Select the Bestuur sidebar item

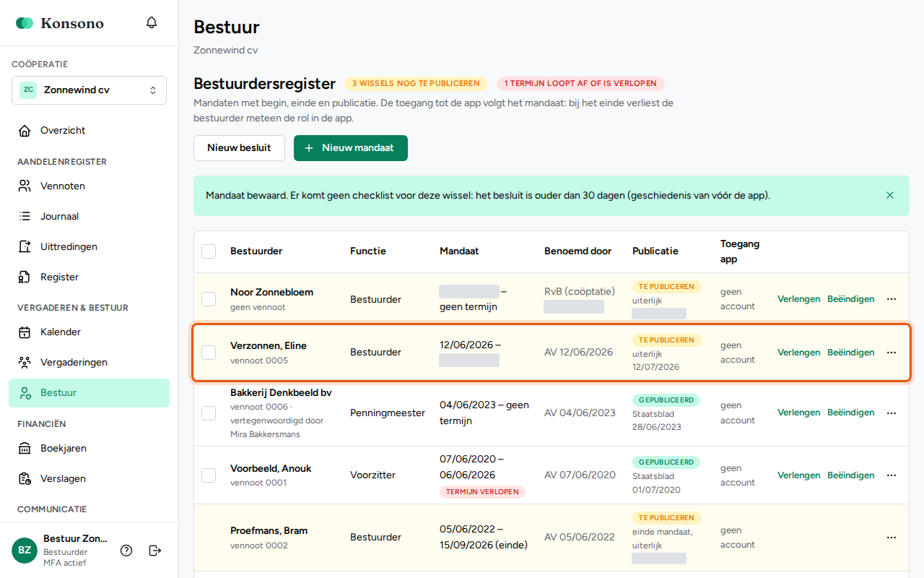click(x=89, y=393)
